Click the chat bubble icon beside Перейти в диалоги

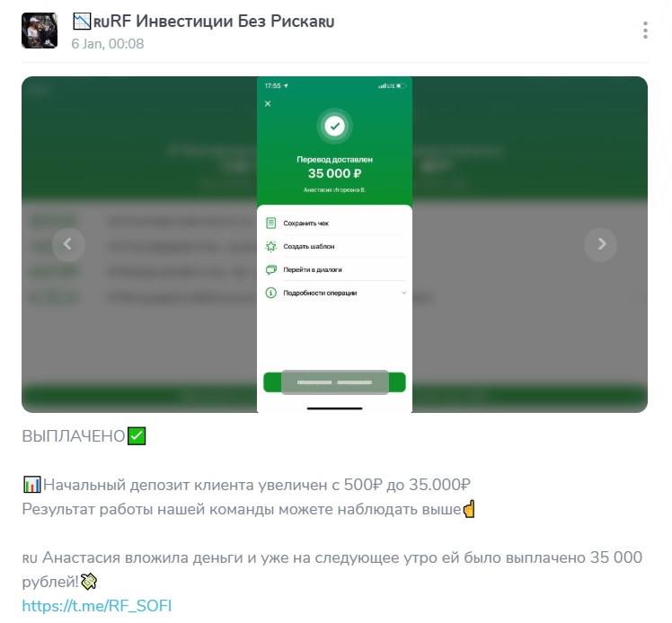tap(270, 269)
